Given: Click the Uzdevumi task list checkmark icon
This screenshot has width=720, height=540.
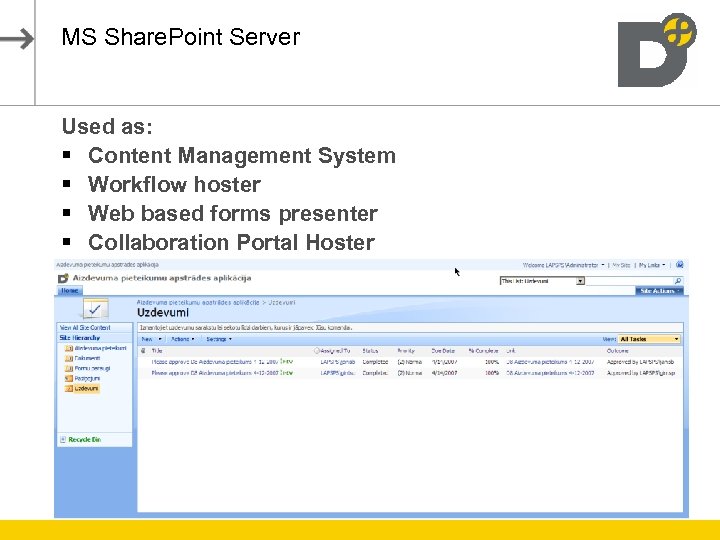Looking at the screenshot, I should click(95, 309).
